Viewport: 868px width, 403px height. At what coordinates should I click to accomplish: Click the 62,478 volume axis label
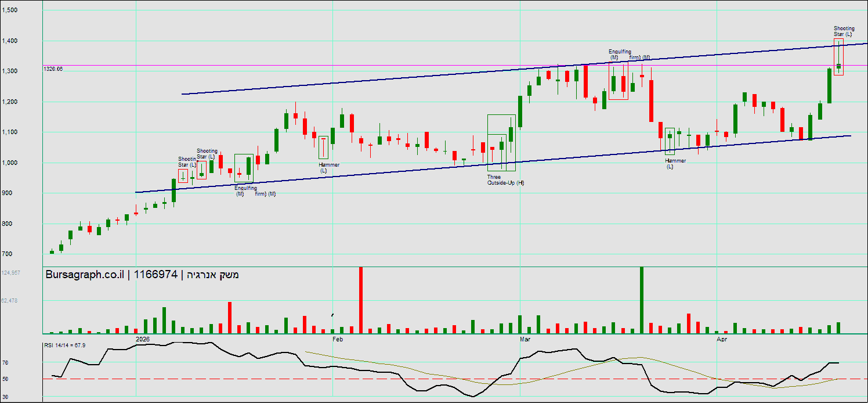coord(10,300)
